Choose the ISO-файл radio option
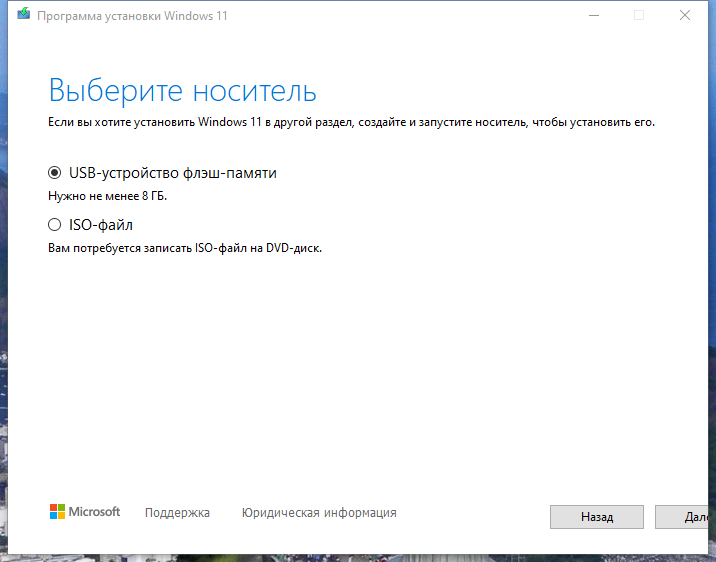The width and height of the screenshot is (716, 562). pos(54,225)
